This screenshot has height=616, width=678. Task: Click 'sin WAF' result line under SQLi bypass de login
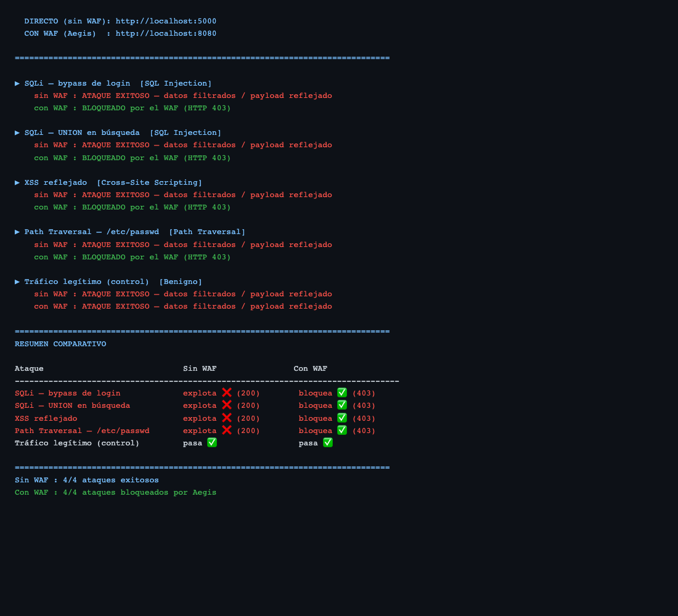[x=183, y=95]
